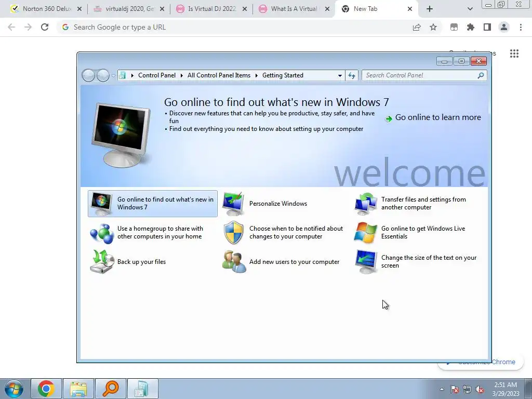
Task: Open the Google apps grid
Action: (x=514, y=54)
